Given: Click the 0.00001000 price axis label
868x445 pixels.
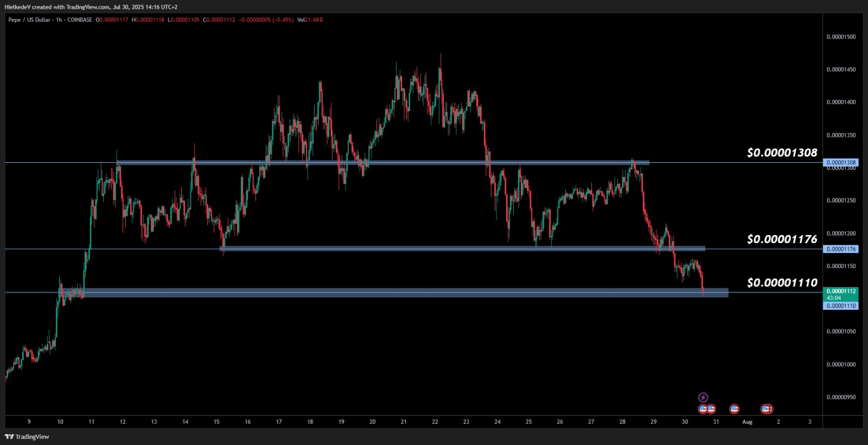Looking at the screenshot, I should coord(841,365).
